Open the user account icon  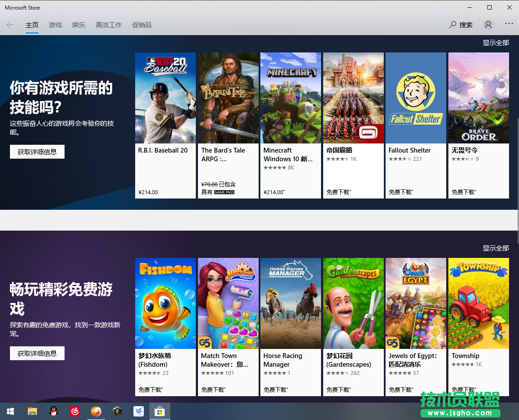[488, 25]
